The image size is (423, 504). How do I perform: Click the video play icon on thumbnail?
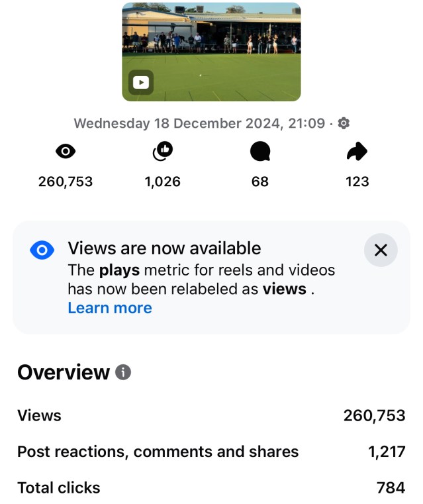pos(140,83)
